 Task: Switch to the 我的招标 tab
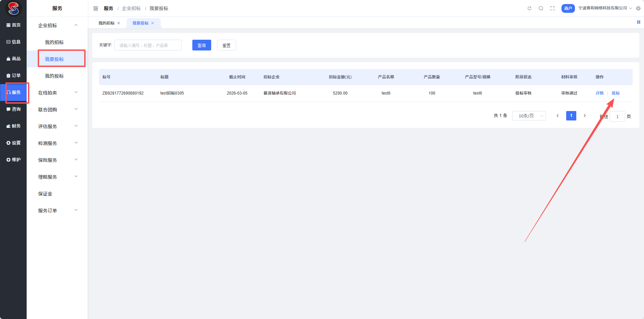tap(106, 23)
